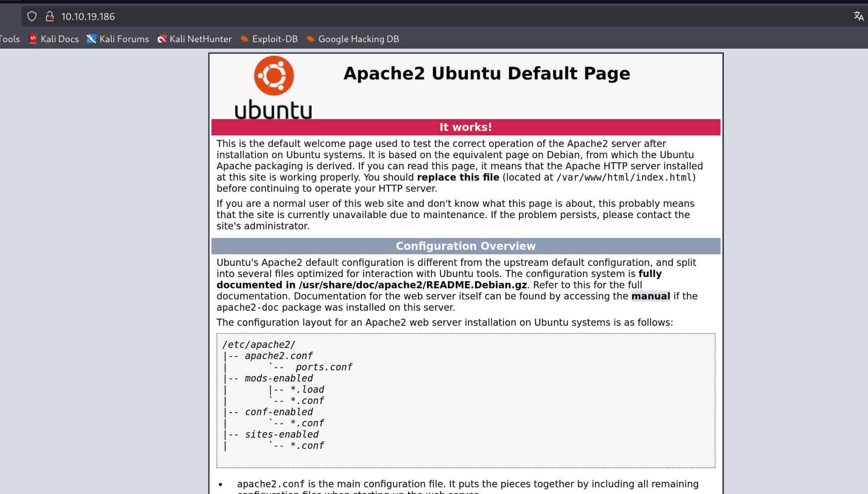The image size is (868, 494).
Task: Click the Configuration Overview section header
Action: pos(465,246)
